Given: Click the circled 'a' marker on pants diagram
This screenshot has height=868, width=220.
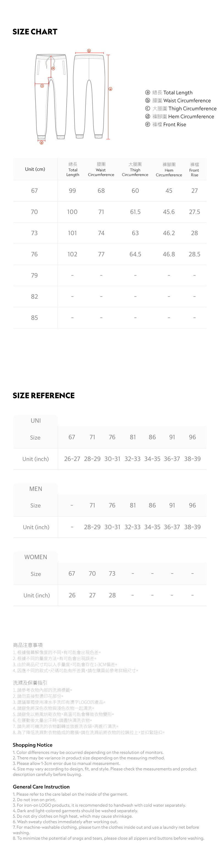Looking at the screenshot, I should pyautogui.click(x=110, y=89).
